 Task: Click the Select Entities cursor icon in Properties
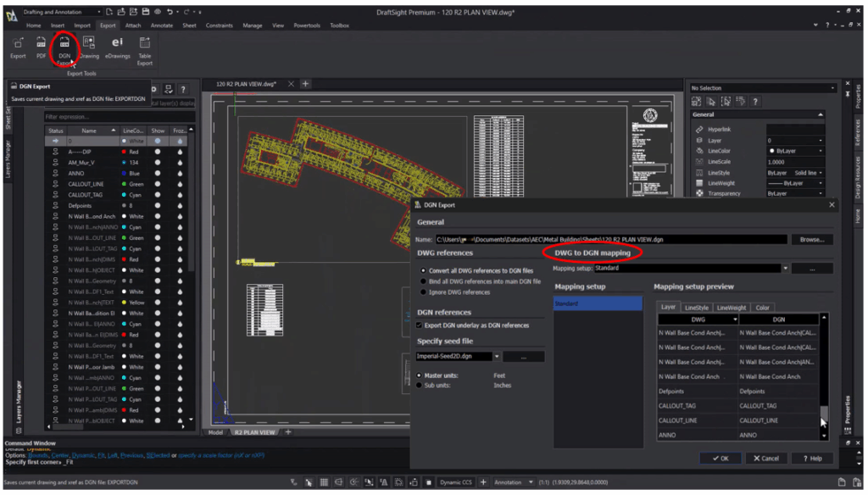711,102
